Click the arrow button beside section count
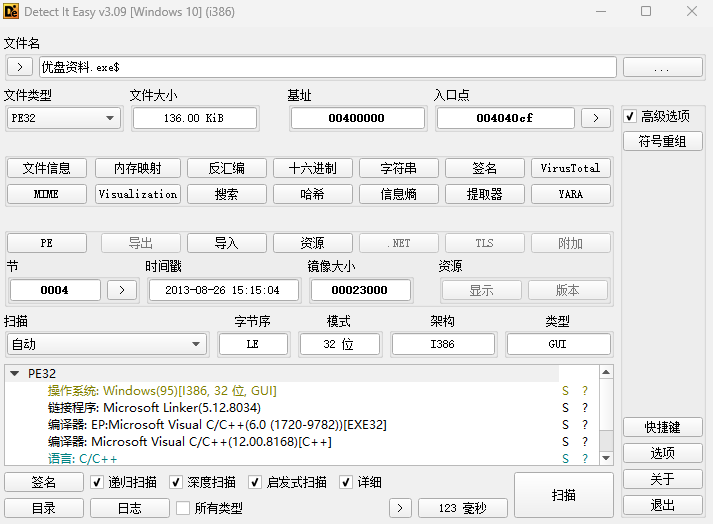Image resolution: width=713 pixels, height=524 pixels. point(121,290)
